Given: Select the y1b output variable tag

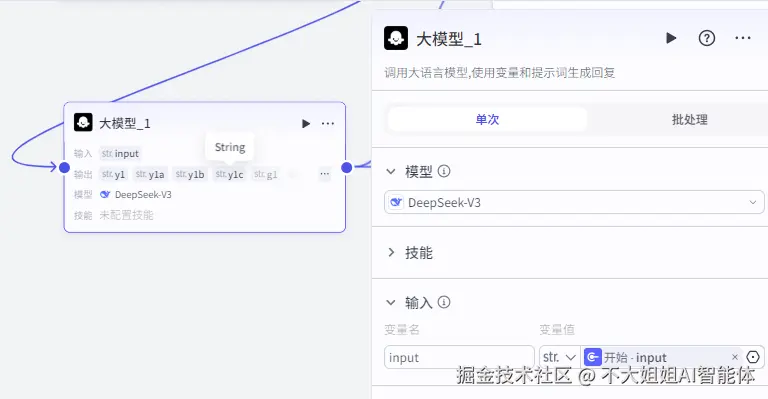Looking at the screenshot, I should coord(190,174).
